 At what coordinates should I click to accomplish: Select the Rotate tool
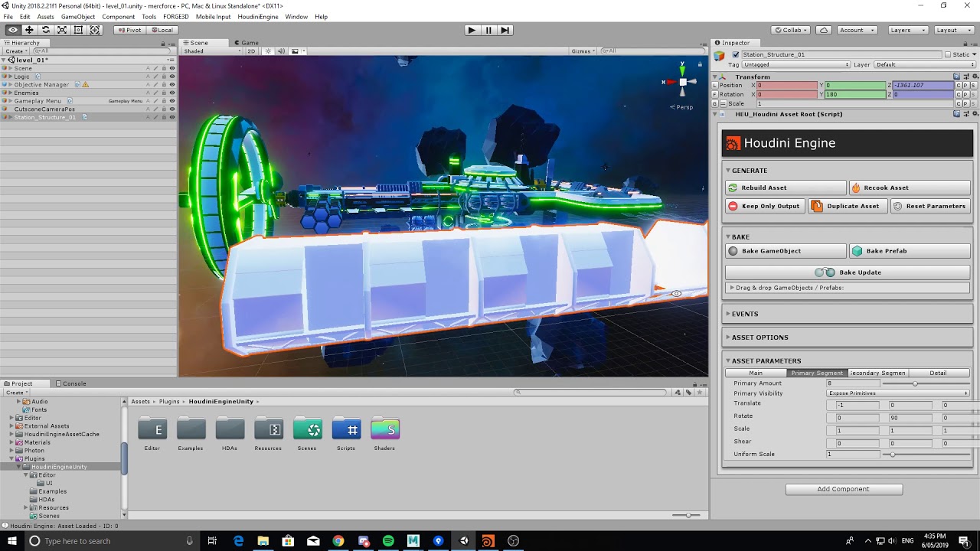click(x=46, y=30)
